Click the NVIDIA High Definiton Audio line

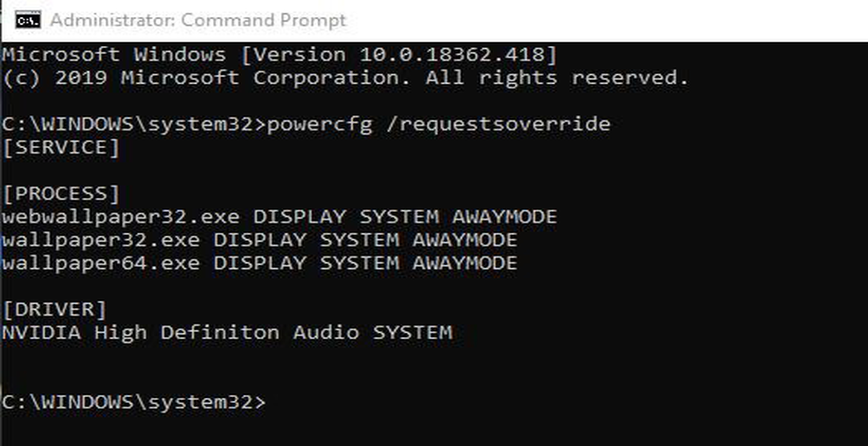(227, 333)
